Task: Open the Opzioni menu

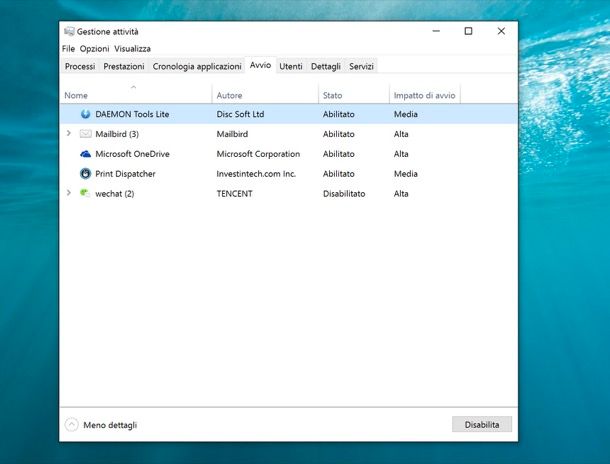Action: [95, 49]
